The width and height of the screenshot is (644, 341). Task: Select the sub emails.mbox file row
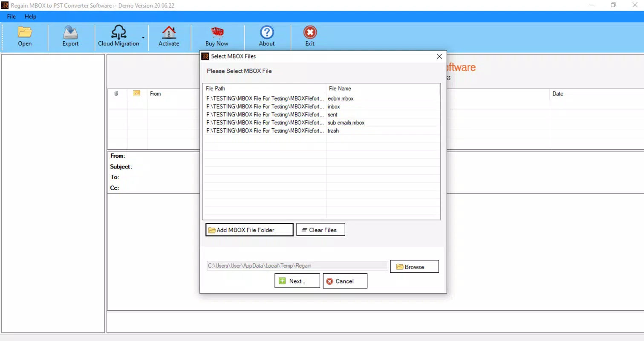tap(322, 123)
